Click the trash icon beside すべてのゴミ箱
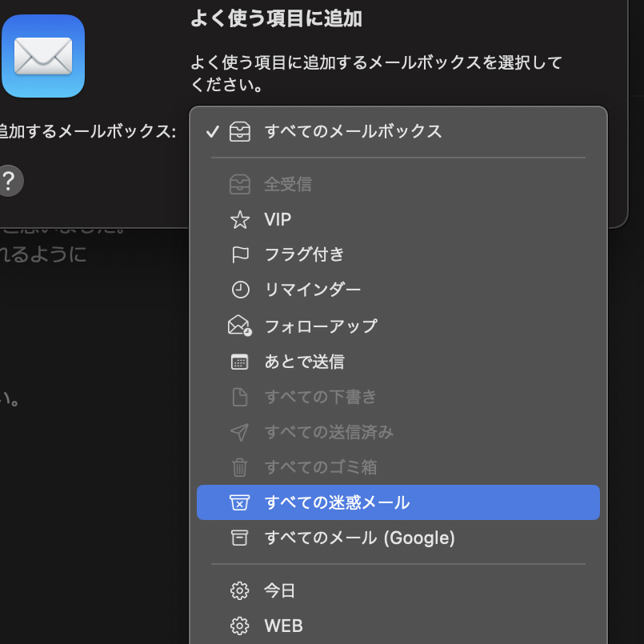 click(239, 467)
